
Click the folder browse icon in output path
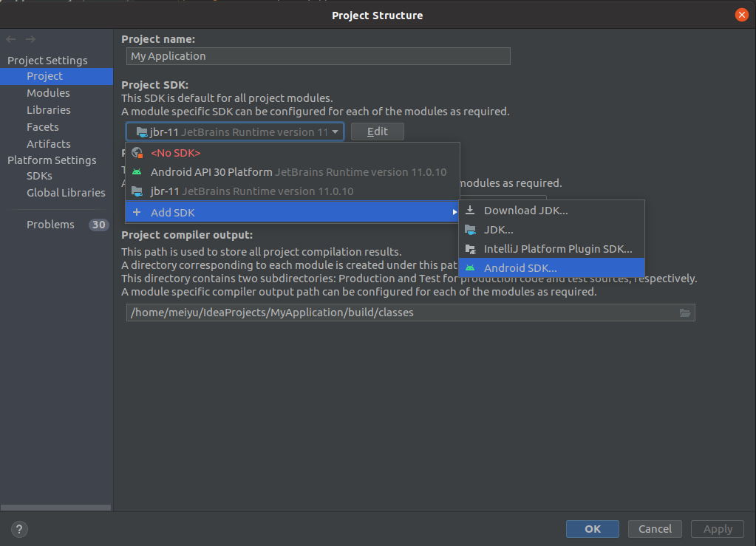[x=685, y=313]
